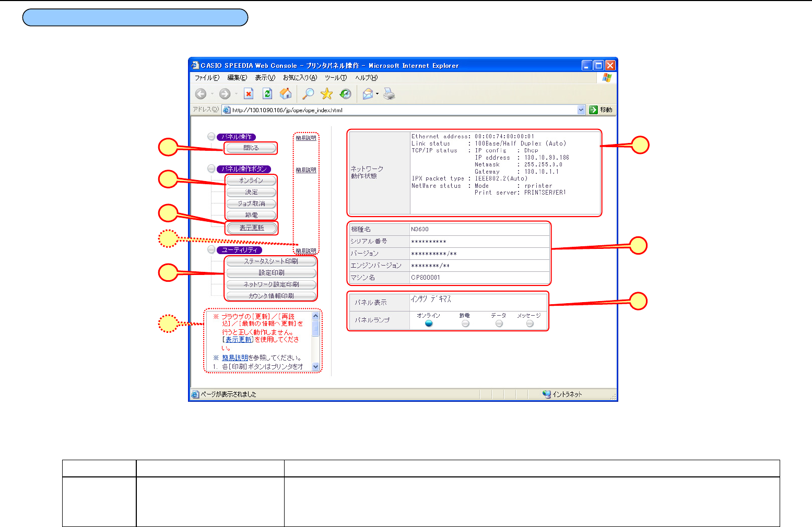The width and height of the screenshot is (812, 527).
Task: Open the お気に入り(A) menu
Action: 300,78
